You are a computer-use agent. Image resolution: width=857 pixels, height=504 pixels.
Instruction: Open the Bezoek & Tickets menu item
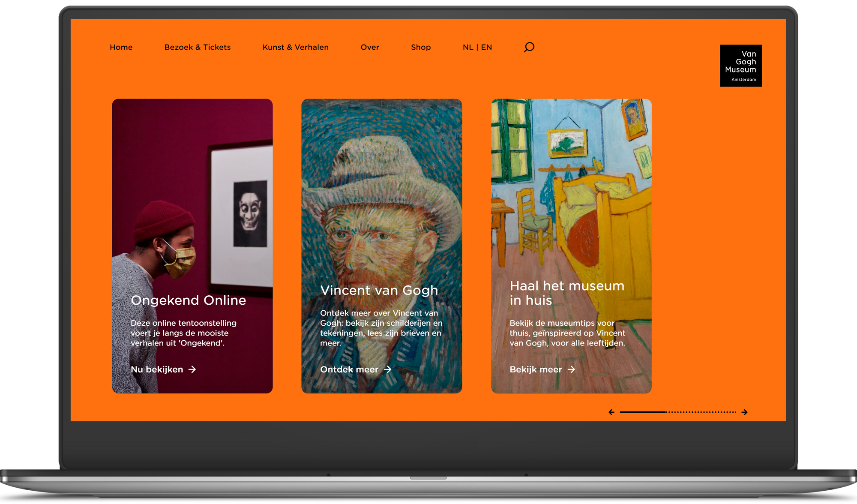click(198, 47)
